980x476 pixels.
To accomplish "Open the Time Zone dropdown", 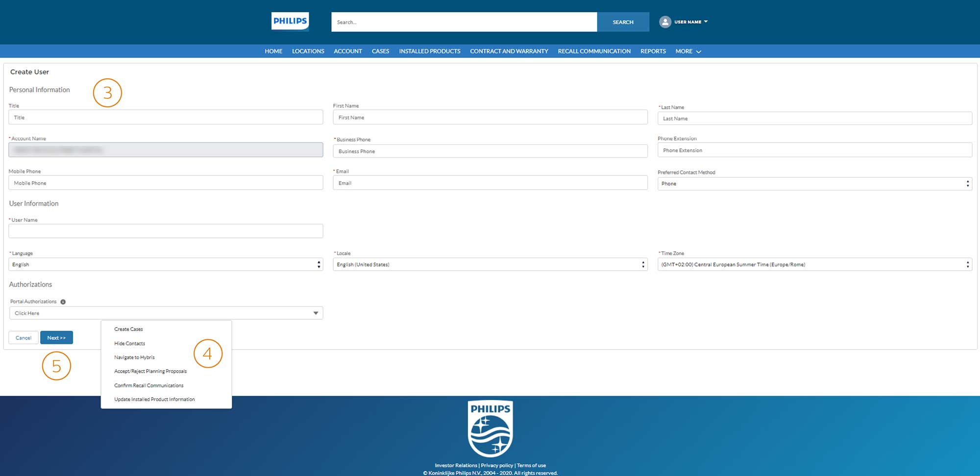I will click(x=814, y=264).
